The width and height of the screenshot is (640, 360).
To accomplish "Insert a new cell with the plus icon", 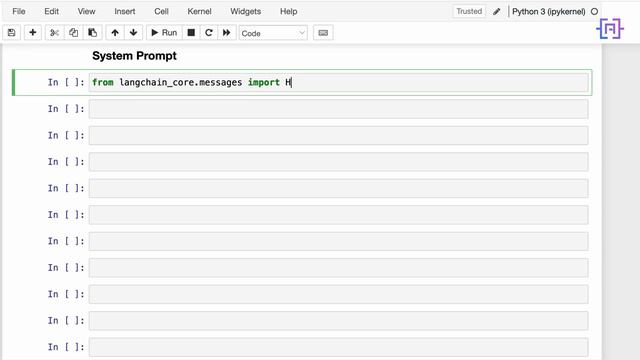I will pyautogui.click(x=33, y=33).
